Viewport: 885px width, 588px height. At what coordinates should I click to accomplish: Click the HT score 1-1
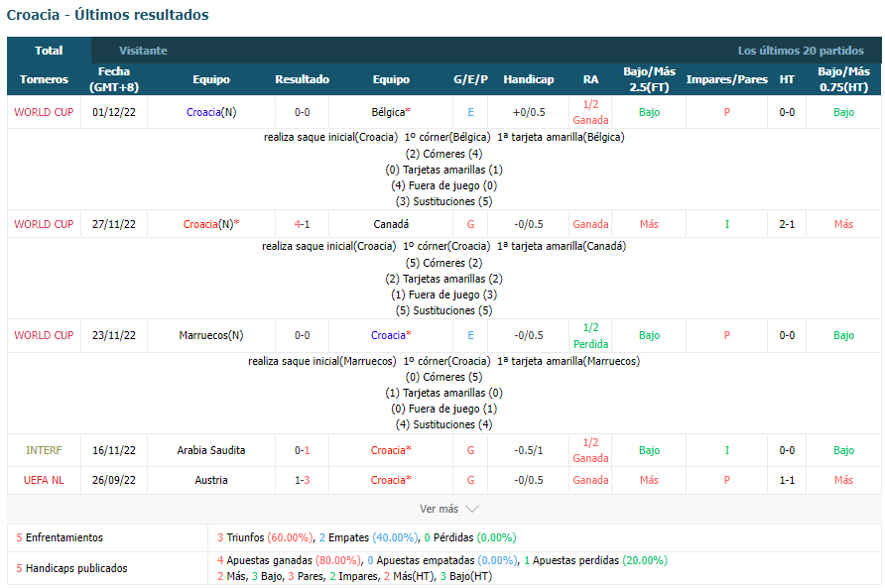click(x=787, y=480)
